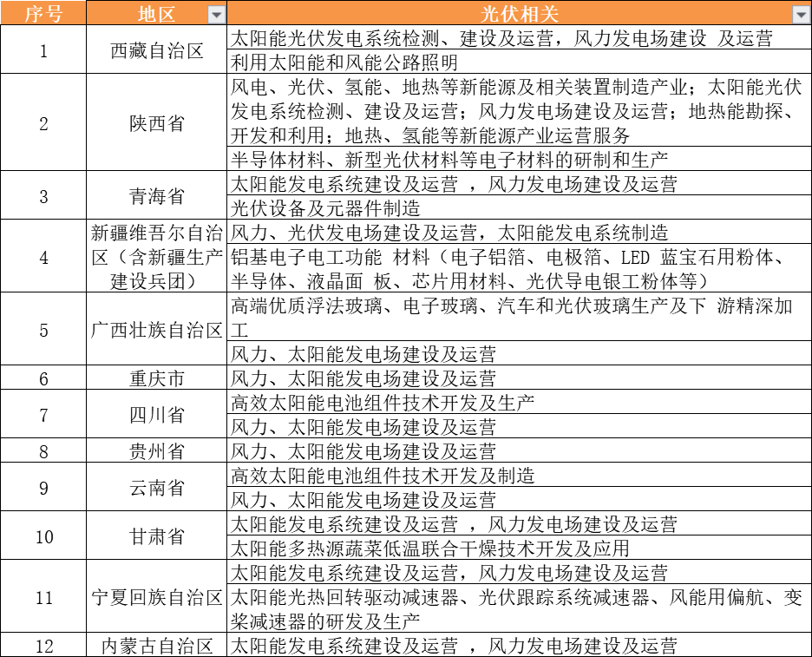Click the serial number 12 cell

43,646
